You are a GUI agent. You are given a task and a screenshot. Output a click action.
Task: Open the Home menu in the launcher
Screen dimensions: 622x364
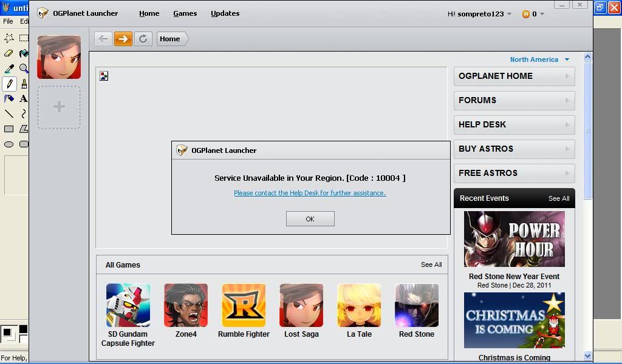pyautogui.click(x=149, y=13)
